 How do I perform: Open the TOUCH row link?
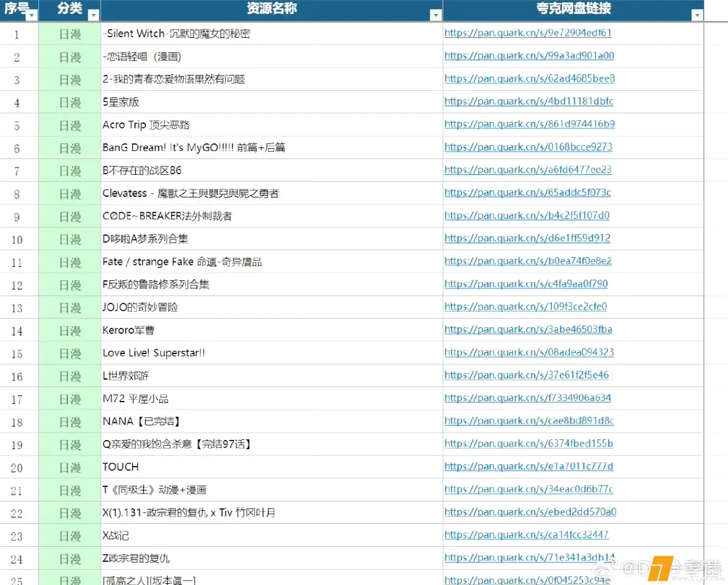click(x=528, y=467)
